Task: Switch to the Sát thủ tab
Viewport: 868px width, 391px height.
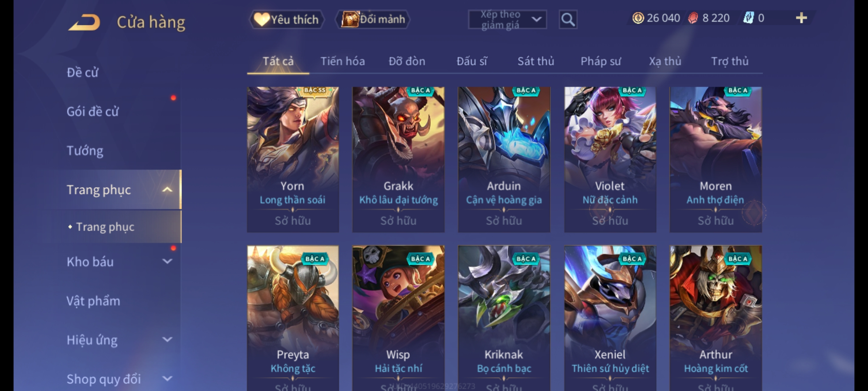Action: [536, 61]
